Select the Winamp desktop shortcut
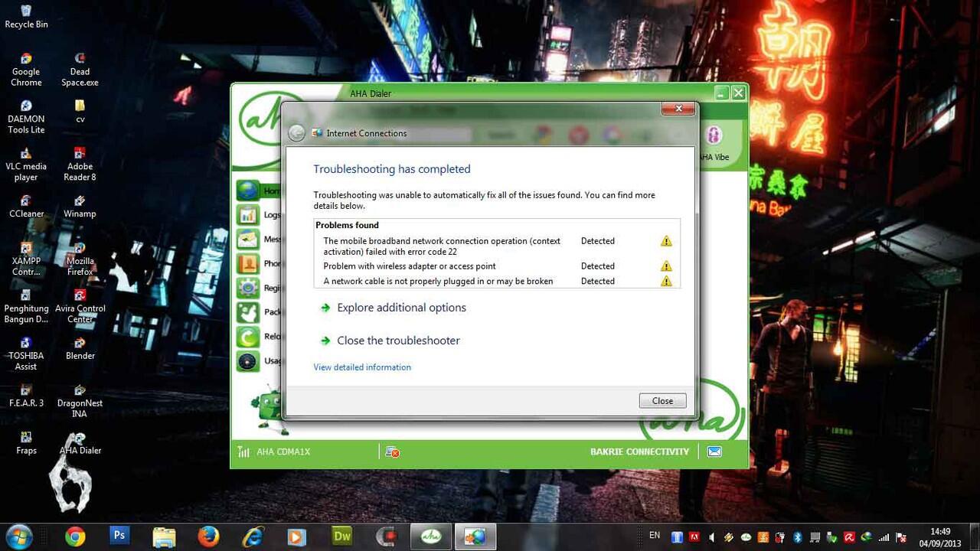 tap(80, 207)
